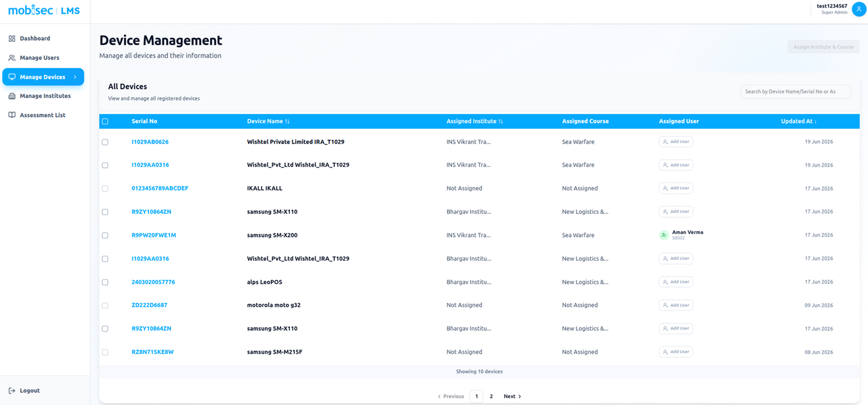Sort by Device Name arrows icon
This screenshot has height=405, width=868.
(287, 121)
